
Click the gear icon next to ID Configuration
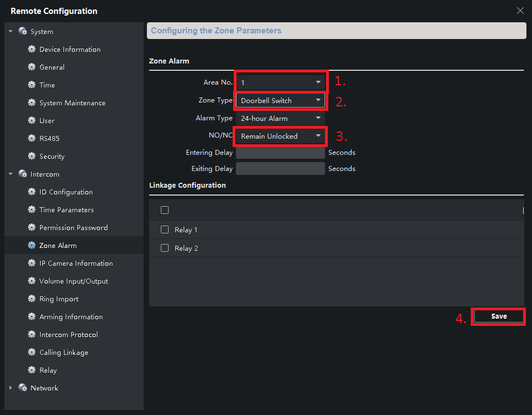point(32,192)
